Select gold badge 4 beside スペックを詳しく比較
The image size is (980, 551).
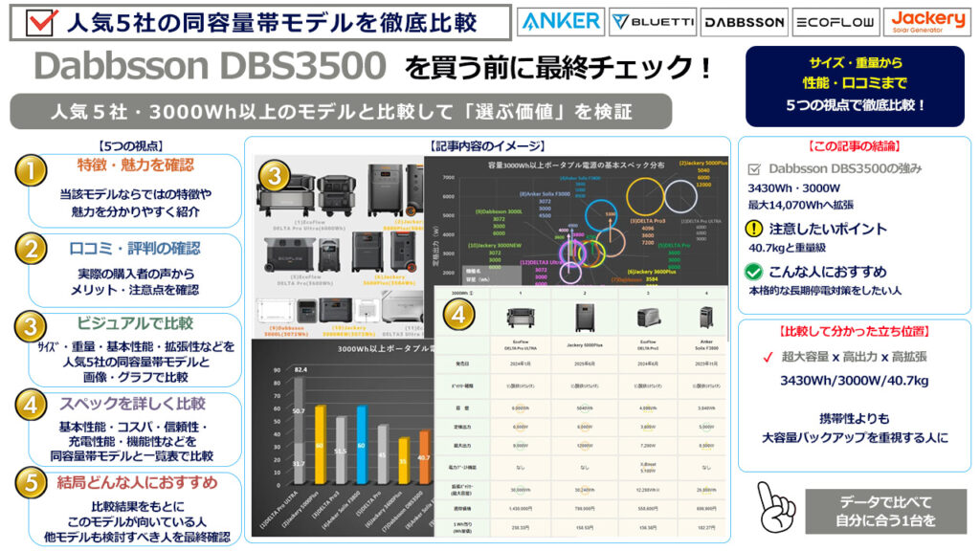click(31, 405)
